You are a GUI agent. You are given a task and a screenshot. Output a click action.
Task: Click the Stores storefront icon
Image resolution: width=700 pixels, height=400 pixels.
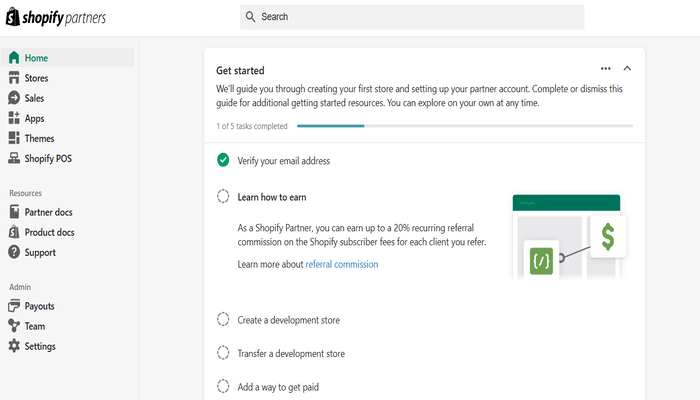pyautogui.click(x=14, y=78)
